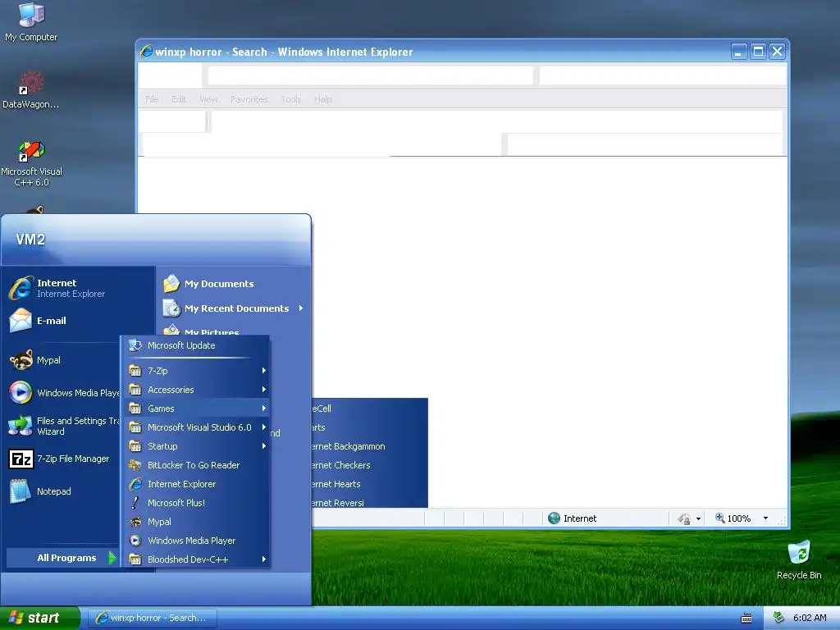The image size is (840, 630).
Task: Launch Internet Backgammon game
Action: (370, 446)
